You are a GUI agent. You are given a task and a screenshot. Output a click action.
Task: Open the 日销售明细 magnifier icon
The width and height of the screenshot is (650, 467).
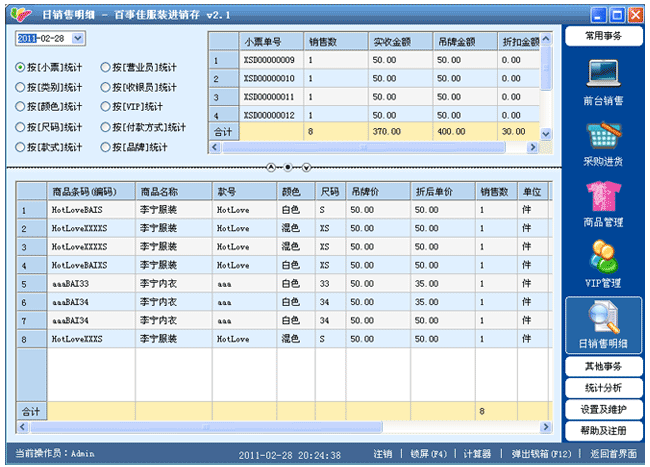603,318
